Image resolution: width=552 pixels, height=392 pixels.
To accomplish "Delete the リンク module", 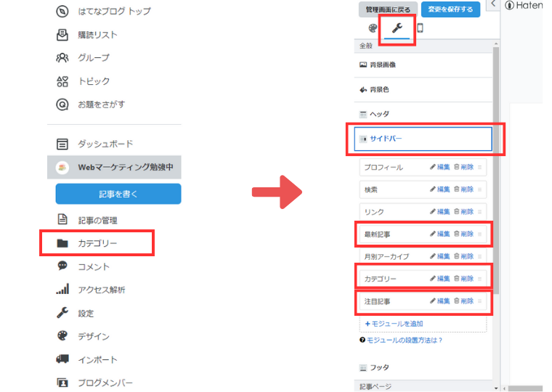I will [464, 212].
